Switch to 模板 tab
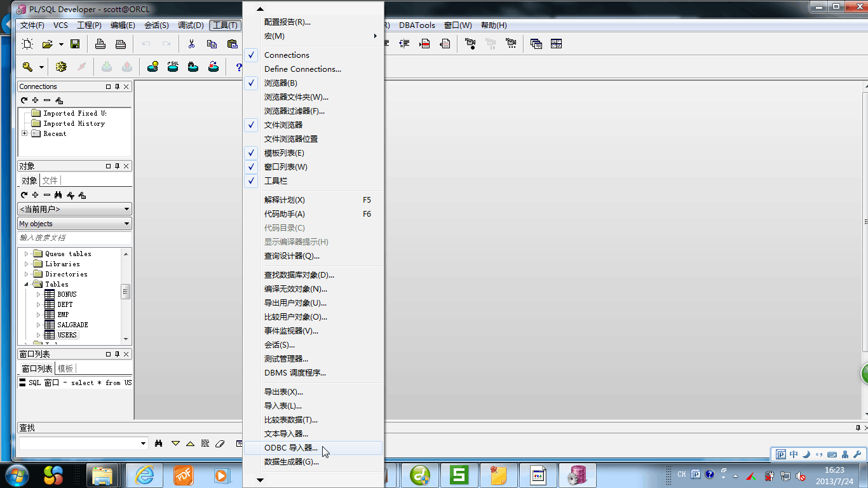 tap(65, 369)
